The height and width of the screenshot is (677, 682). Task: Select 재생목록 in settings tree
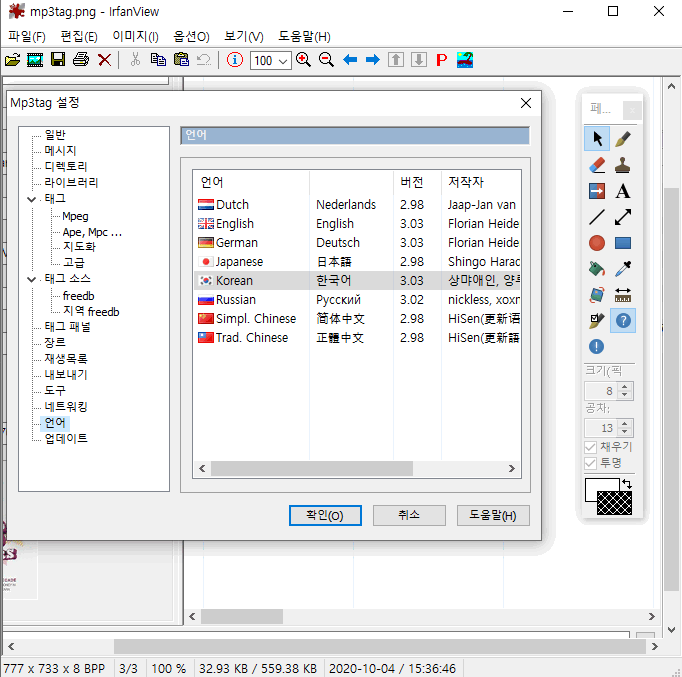[66, 359]
